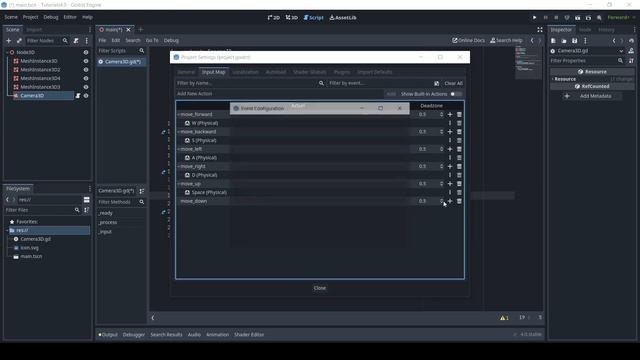Open the AssetLib workspace
Viewport: 640px width, 360px height.
click(x=343, y=18)
